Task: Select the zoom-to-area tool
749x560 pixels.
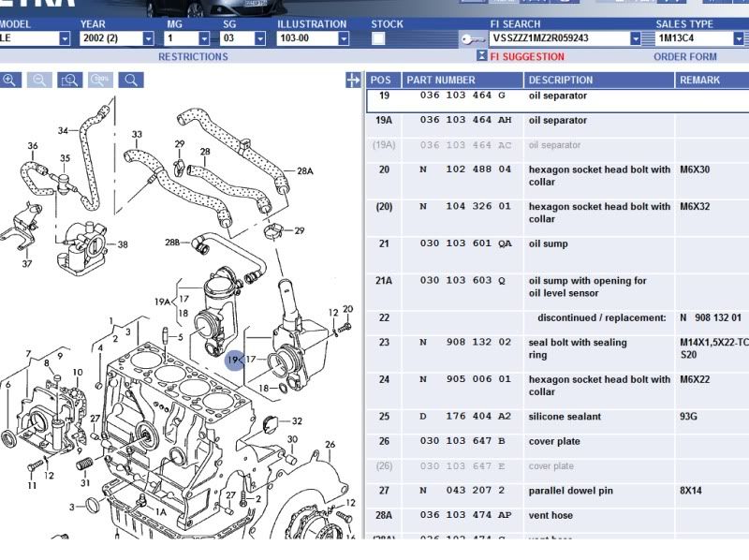Action: (69, 81)
